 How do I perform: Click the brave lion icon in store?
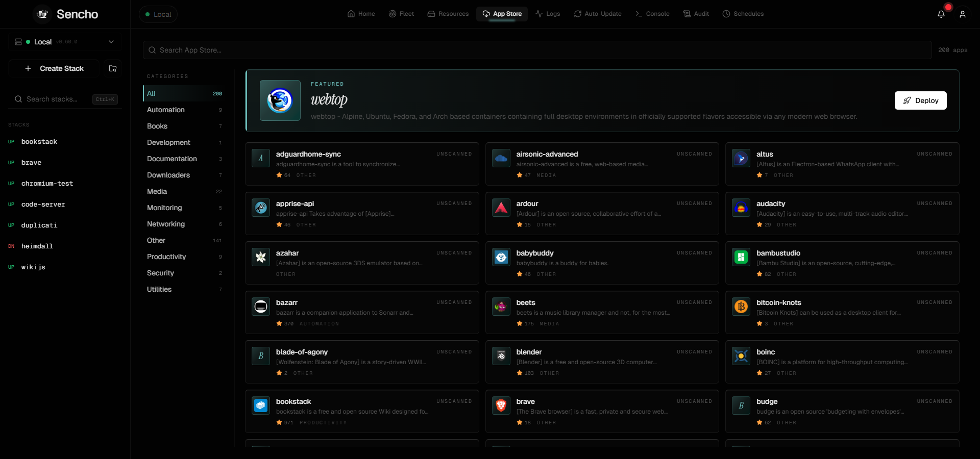(x=501, y=405)
